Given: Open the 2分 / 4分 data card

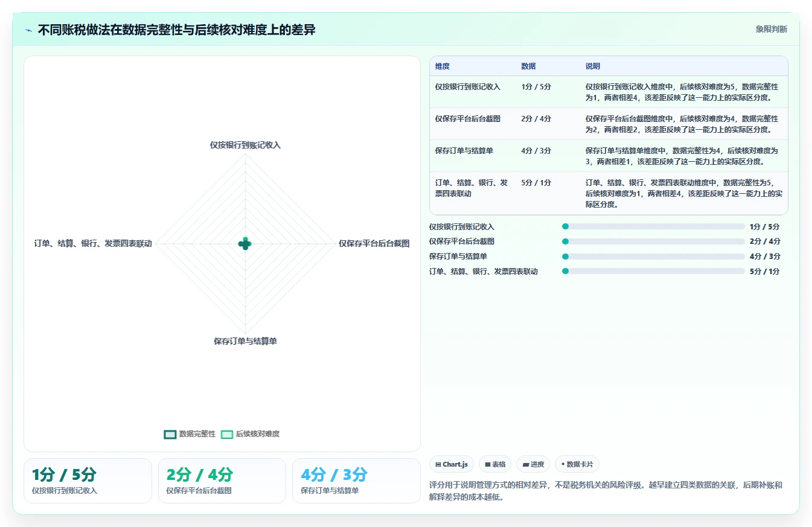Looking at the screenshot, I should point(222,481).
